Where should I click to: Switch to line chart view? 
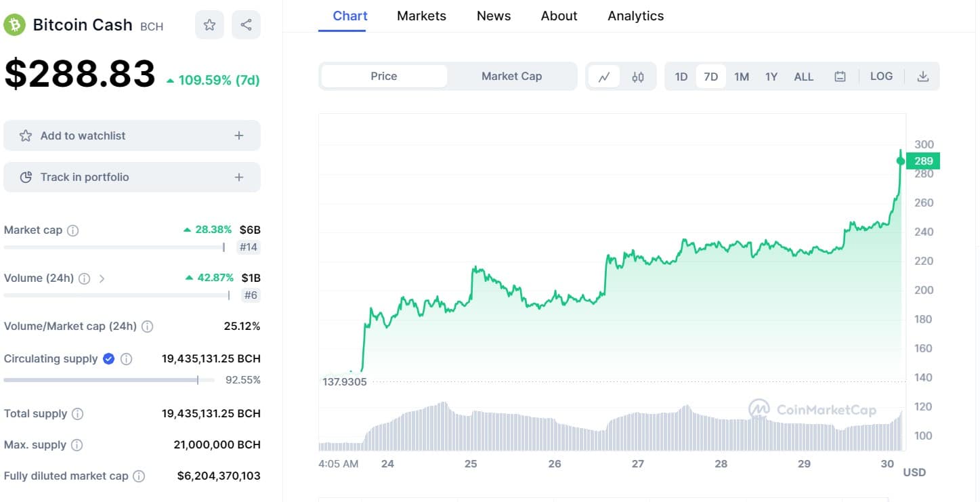click(604, 77)
